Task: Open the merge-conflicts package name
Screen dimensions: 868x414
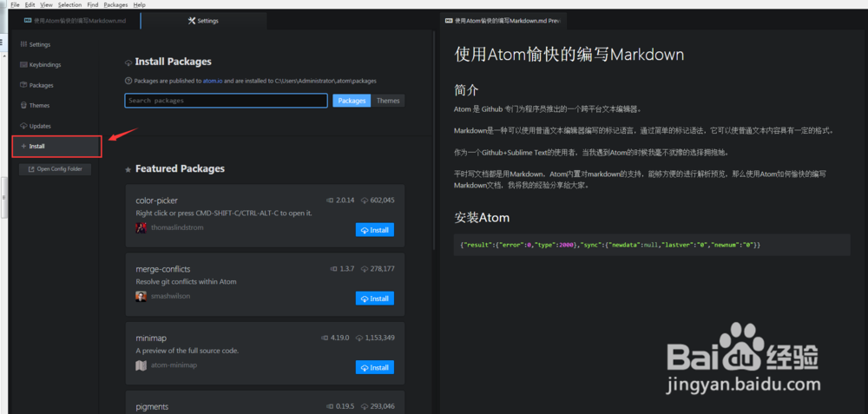Action: click(163, 269)
